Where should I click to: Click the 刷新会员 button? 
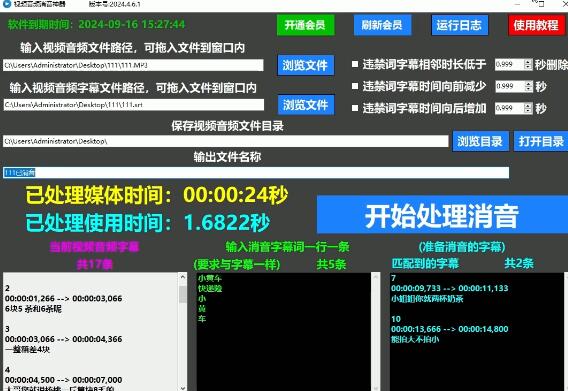(x=382, y=25)
